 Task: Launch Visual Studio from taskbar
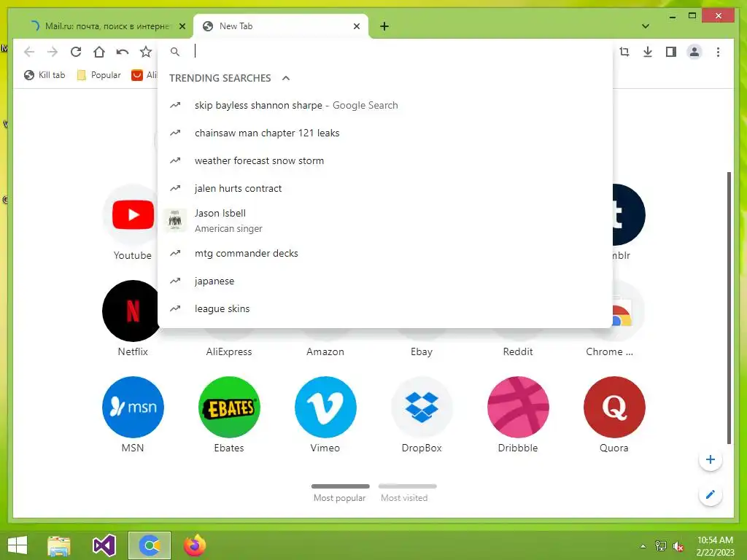(104, 545)
